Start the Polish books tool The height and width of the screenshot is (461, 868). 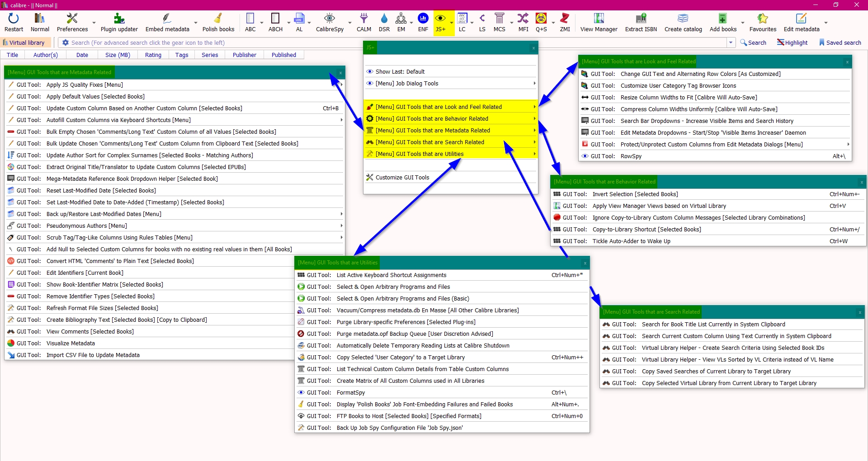pyautogui.click(x=218, y=23)
